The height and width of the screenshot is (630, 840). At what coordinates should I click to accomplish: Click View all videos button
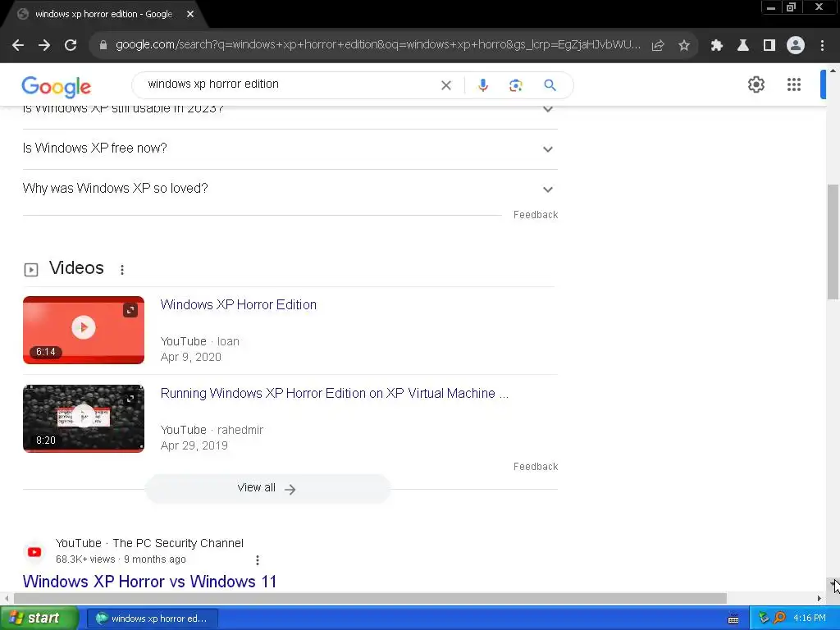click(x=267, y=488)
